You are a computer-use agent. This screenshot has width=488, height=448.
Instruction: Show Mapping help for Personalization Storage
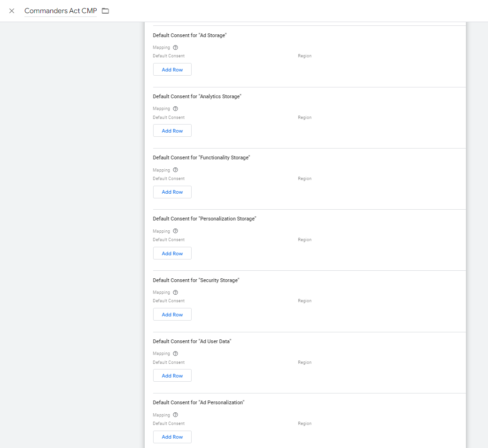[x=176, y=231]
